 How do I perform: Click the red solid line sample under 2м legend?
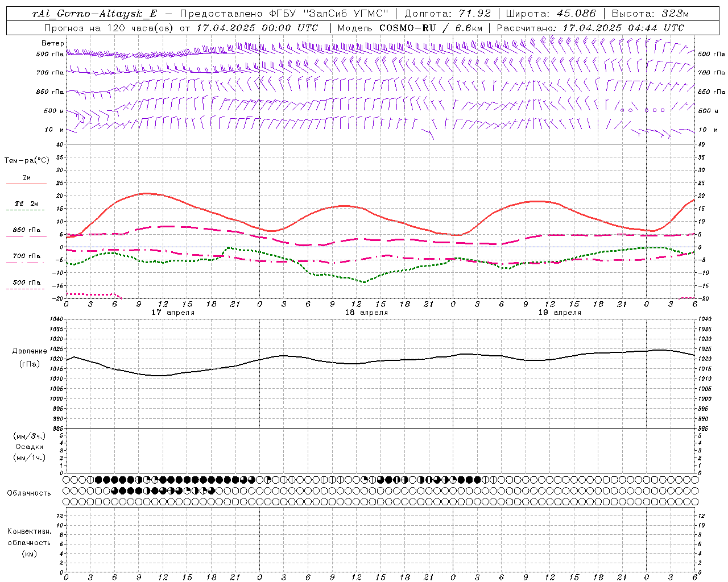(26, 184)
